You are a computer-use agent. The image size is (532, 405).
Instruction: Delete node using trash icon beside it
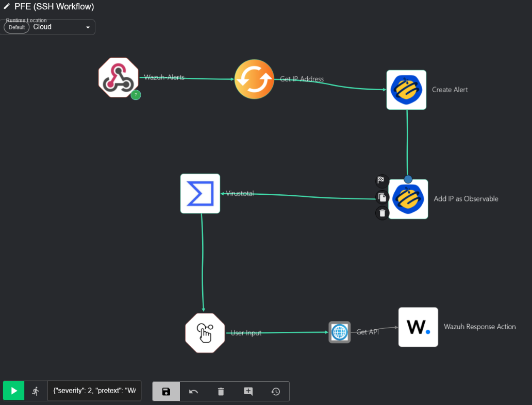(x=382, y=213)
